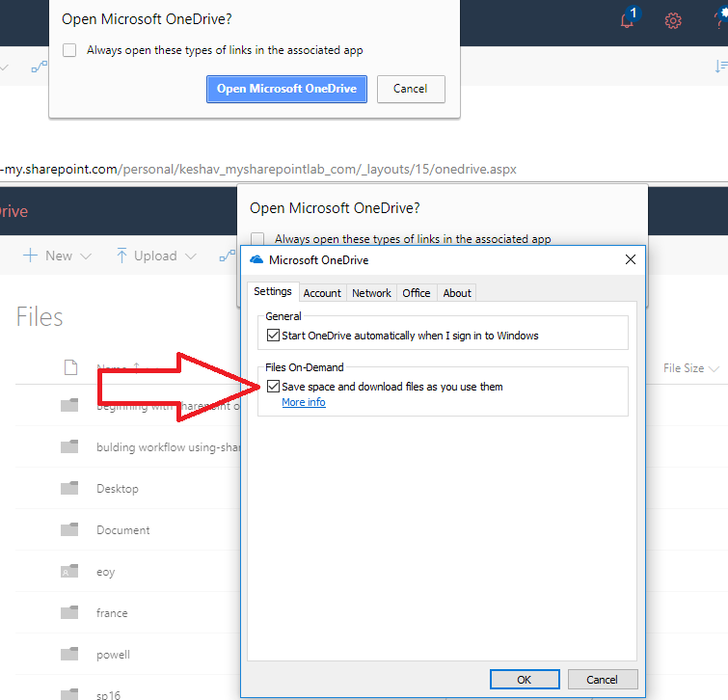Toggle Save space and download files checkbox

(273, 387)
